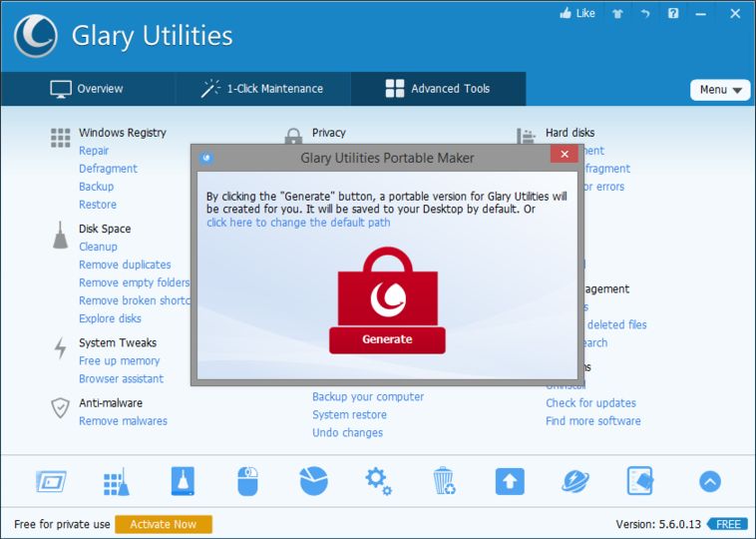Image resolution: width=756 pixels, height=539 pixels.
Task: Click the Version: 5.6.0.13 text
Action: (658, 524)
